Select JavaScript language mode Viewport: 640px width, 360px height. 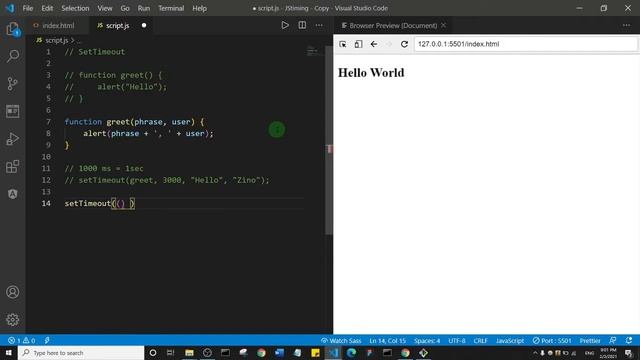pyautogui.click(x=510, y=340)
